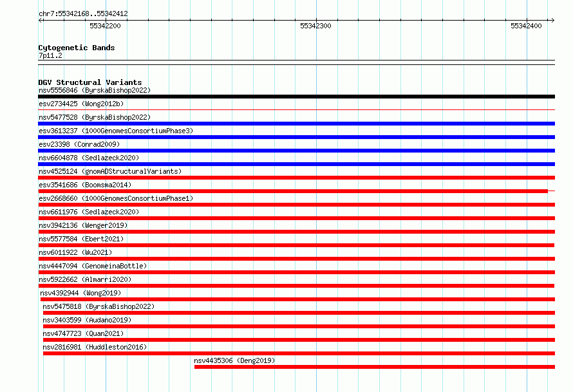Viewport: 573px width, 392px height.
Task: Select the blue nsv5477528 variant bar
Action: pos(296,124)
